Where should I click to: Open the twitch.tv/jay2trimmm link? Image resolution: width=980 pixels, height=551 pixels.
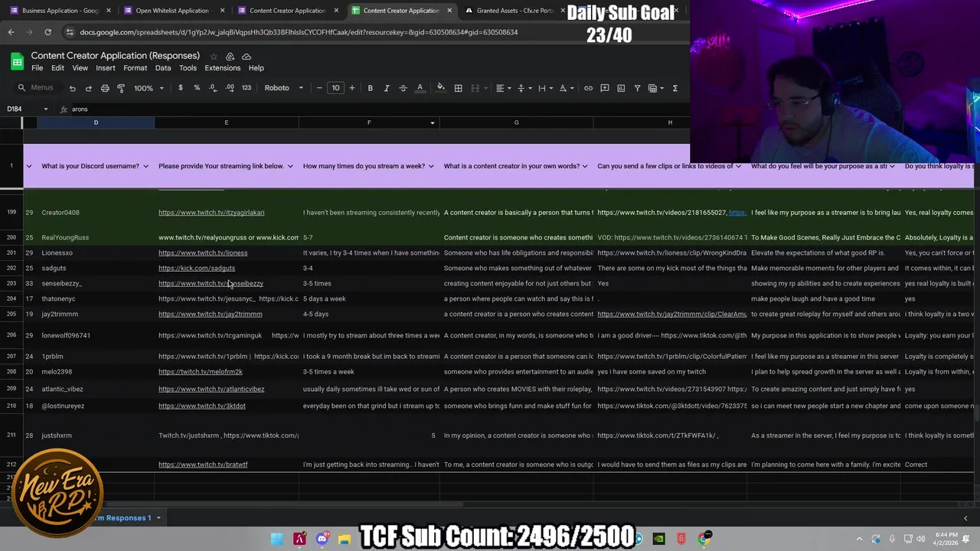[210, 314]
